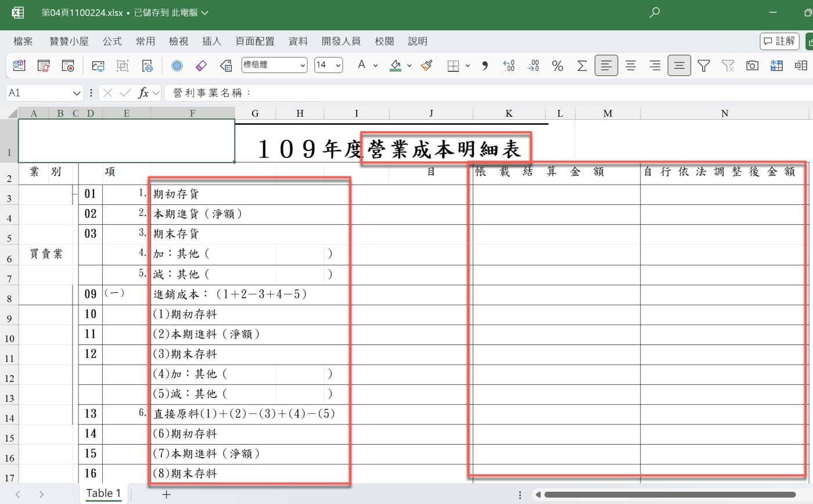
Task: Open the search magnifier in title bar
Action: click(x=654, y=12)
